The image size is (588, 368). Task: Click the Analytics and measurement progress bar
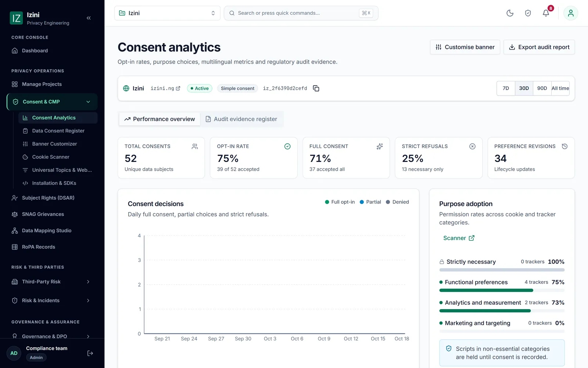(502, 311)
